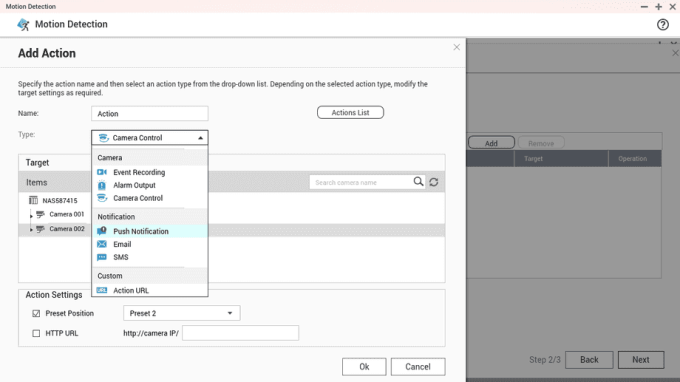Choose the Alarm Output siren icon
Viewport: 680px width, 382px height.
click(102, 185)
